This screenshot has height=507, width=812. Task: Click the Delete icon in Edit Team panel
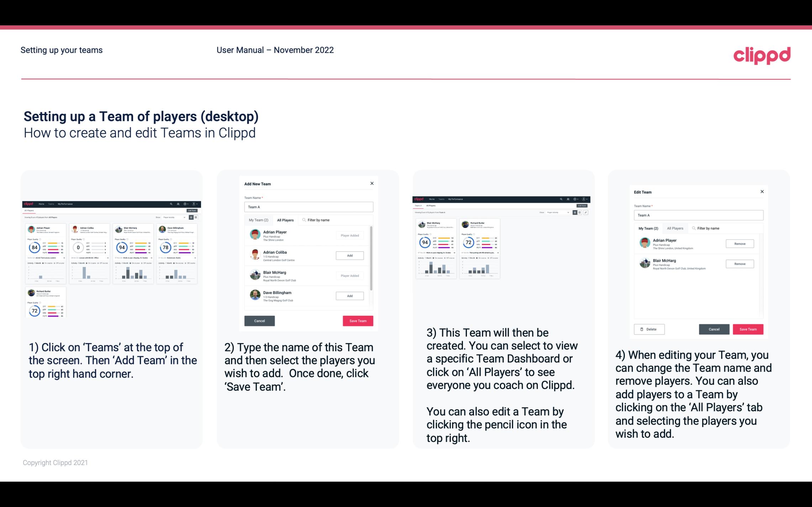pos(648,329)
